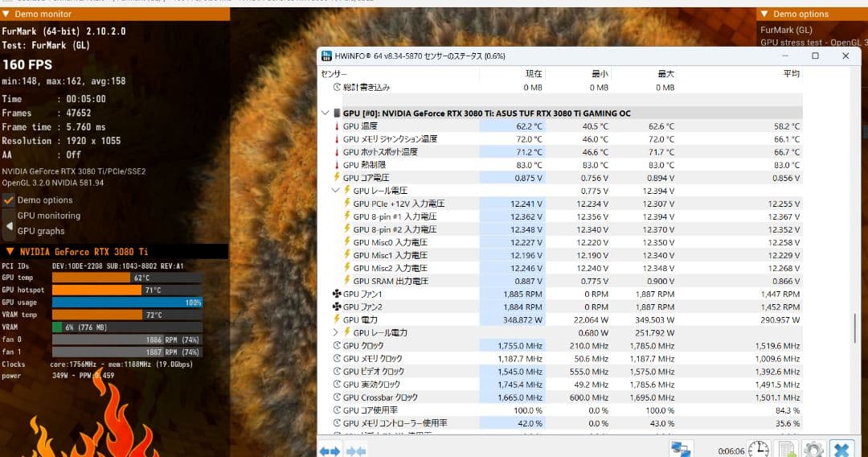Select GPU graphs option in FurMark
This screenshot has width=868, height=457.
pos(41,231)
